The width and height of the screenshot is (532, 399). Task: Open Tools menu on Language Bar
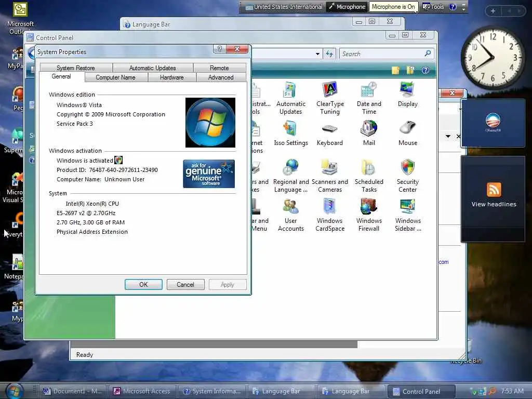point(433,7)
